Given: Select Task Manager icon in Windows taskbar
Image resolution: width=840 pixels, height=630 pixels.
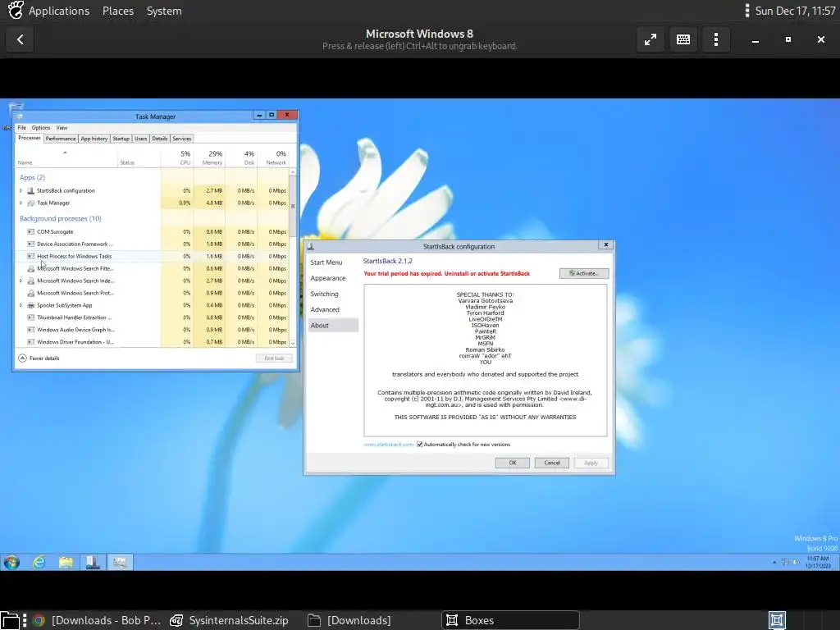Looking at the screenshot, I should [x=120, y=562].
